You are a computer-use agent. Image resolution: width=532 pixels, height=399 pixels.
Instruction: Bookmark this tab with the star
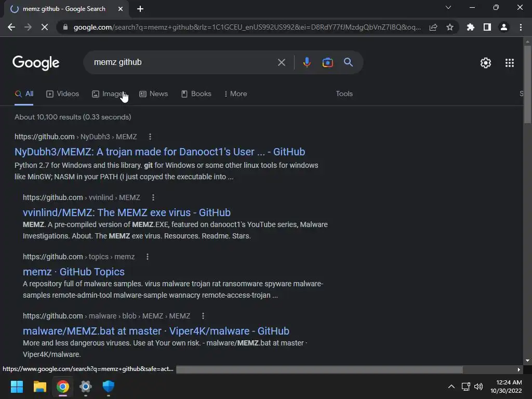pos(450,27)
